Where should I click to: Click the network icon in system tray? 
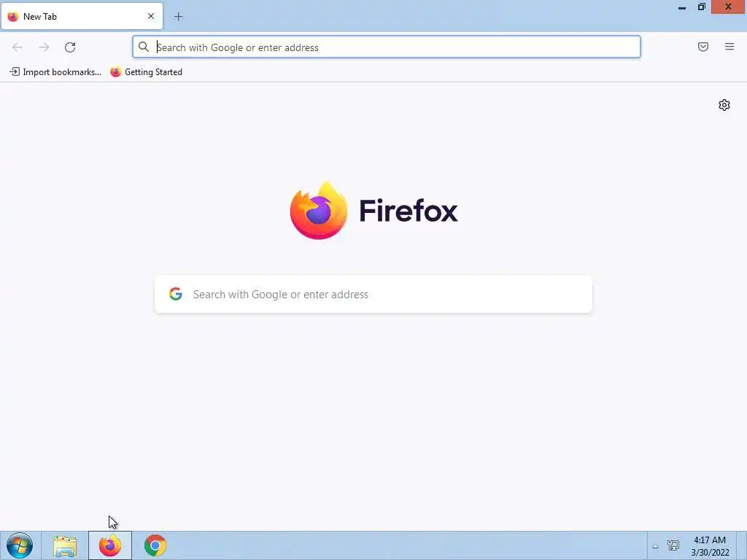[673, 545]
